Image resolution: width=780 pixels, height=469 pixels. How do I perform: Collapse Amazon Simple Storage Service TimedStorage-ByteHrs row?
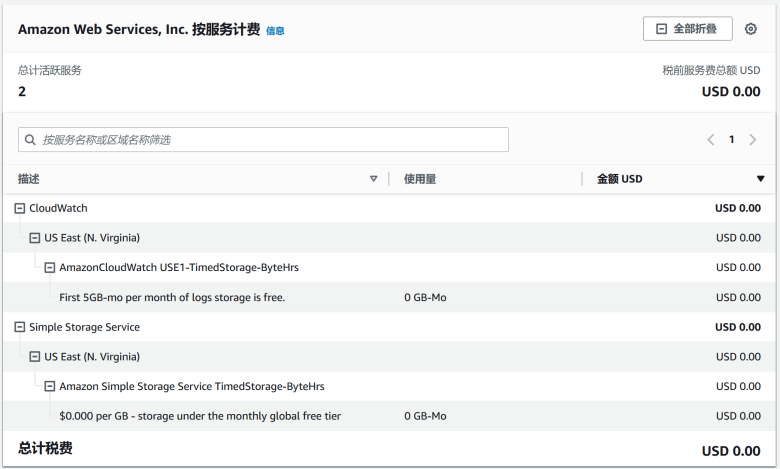pos(50,386)
